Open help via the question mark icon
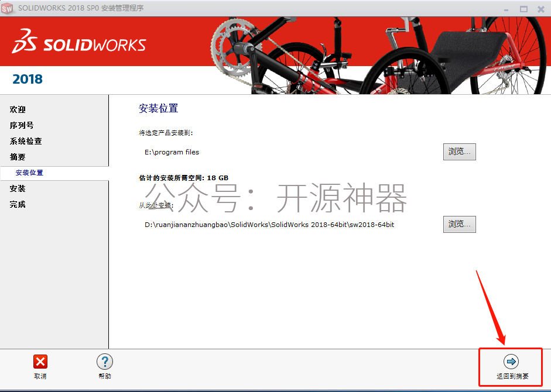551x392 pixels. coord(105,362)
